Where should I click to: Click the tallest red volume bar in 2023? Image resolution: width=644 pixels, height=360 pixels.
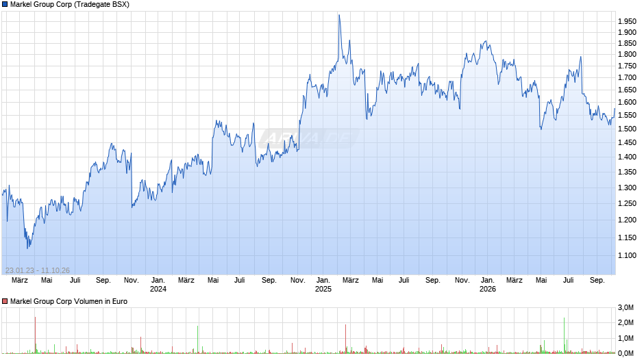(x=36, y=335)
